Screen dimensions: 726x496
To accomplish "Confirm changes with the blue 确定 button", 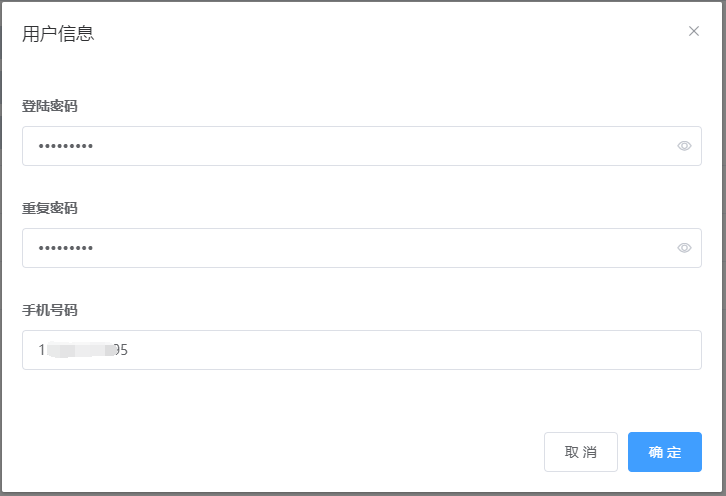I will click(x=664, y=452).
